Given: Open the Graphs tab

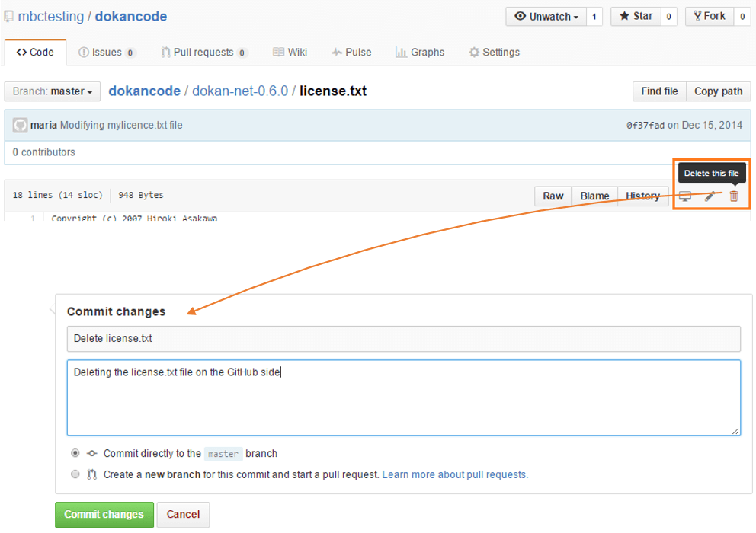Looking at the screenshot, I should tap(420, 53).
